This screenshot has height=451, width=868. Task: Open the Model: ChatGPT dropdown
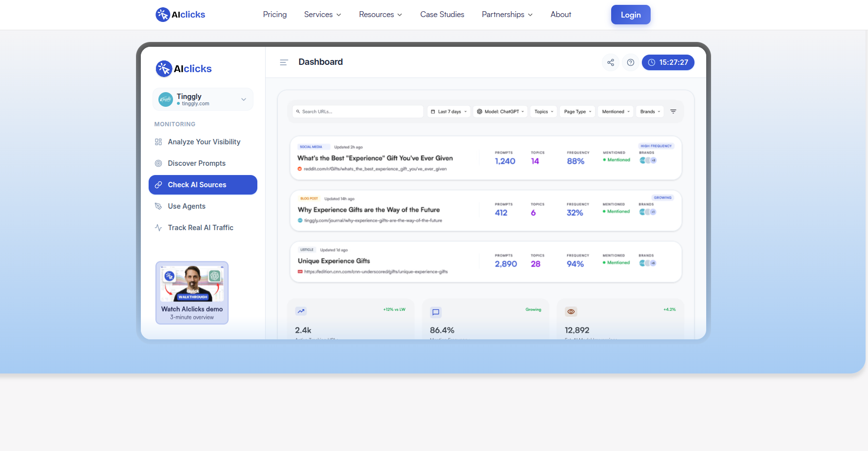[501, 112]
